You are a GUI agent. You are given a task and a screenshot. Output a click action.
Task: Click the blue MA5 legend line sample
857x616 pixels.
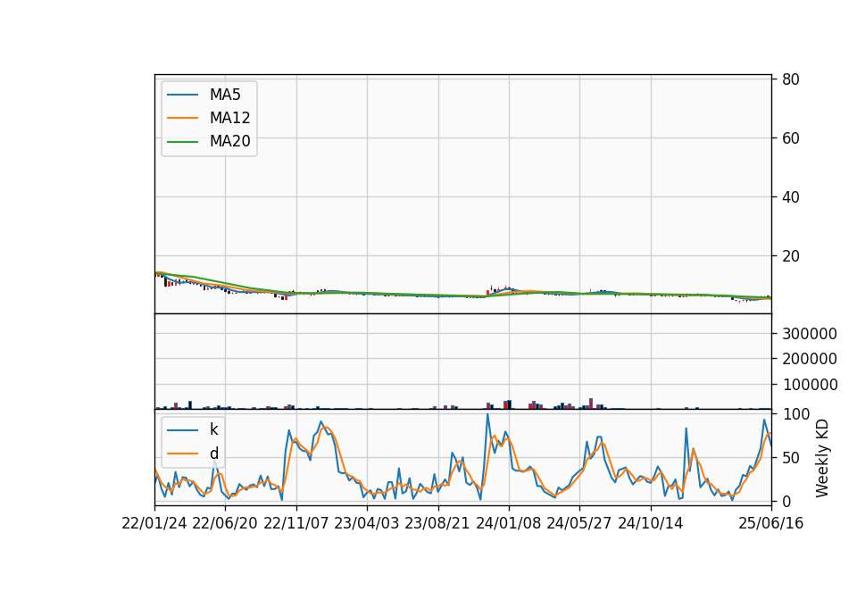[182, 95]
